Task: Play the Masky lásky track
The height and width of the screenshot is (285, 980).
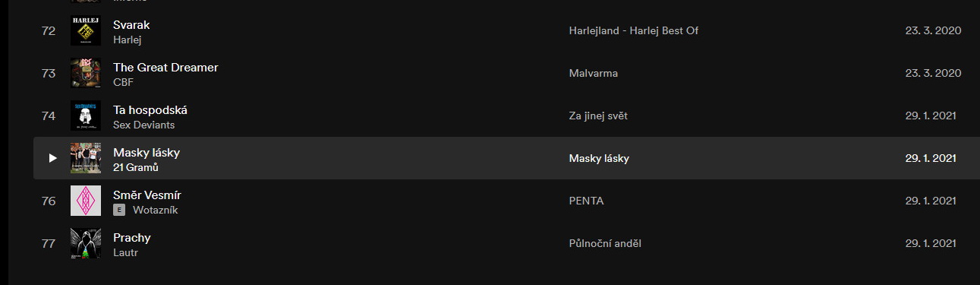Action: pos(52,158)
